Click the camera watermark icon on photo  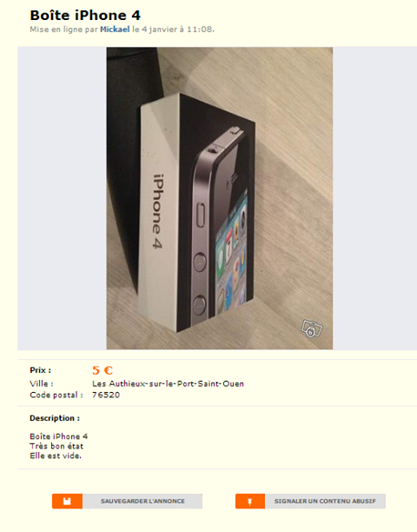[x=312, y=329]
